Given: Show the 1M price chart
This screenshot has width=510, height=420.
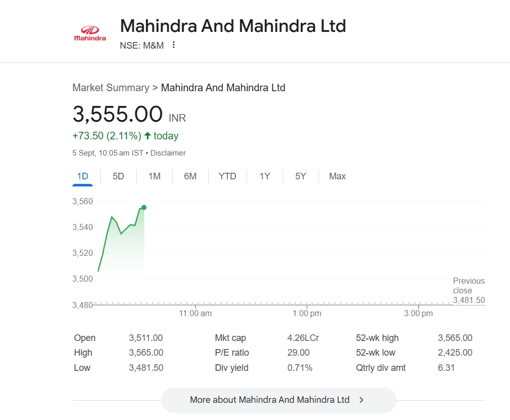Looking at the screenshot, I should (x=154, y=176).
